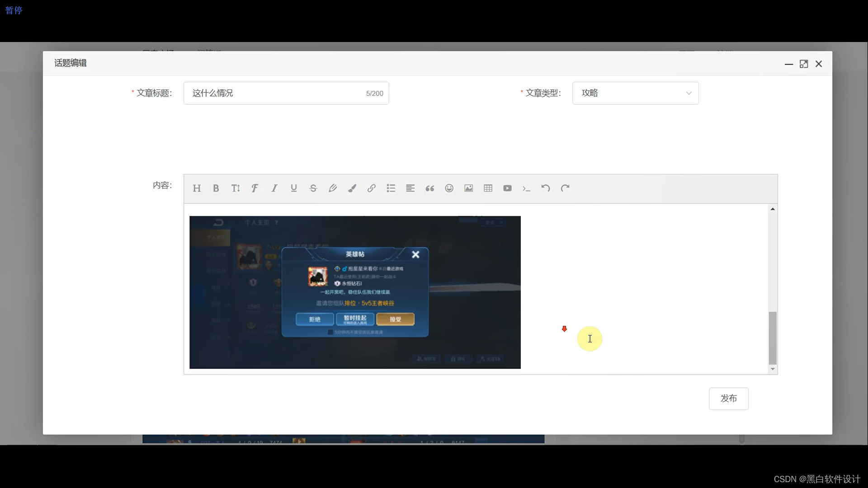The width and height of the screenshot is (868, 488).
Task: Click the editor scrollbar up arrow
Action: [x=773, y=209]
